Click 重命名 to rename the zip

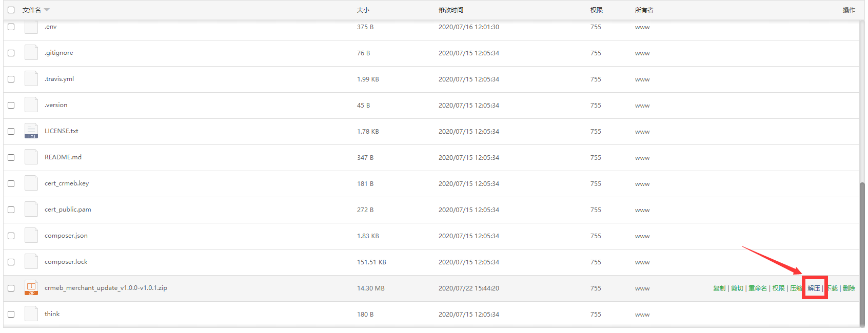click(757, 288)
